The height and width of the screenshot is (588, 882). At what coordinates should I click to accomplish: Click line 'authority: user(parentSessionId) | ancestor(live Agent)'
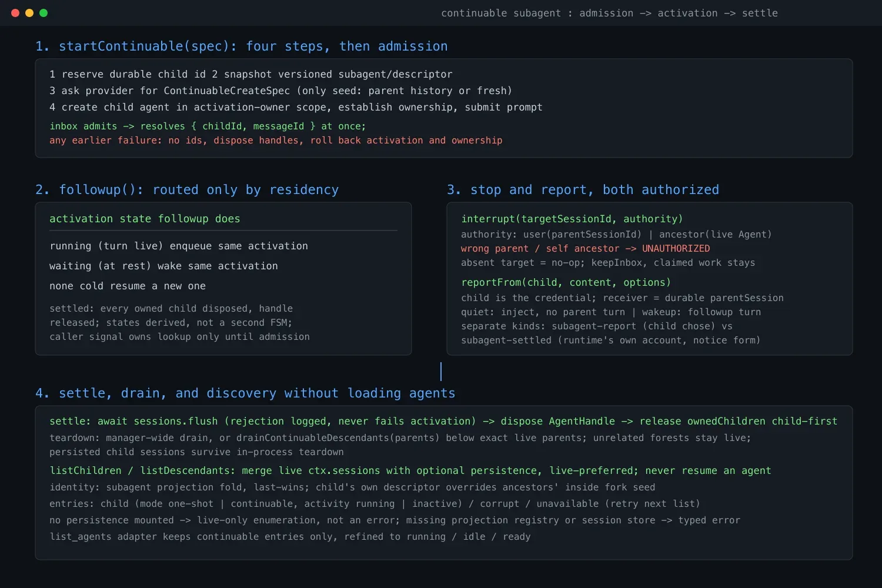[616, 234]
